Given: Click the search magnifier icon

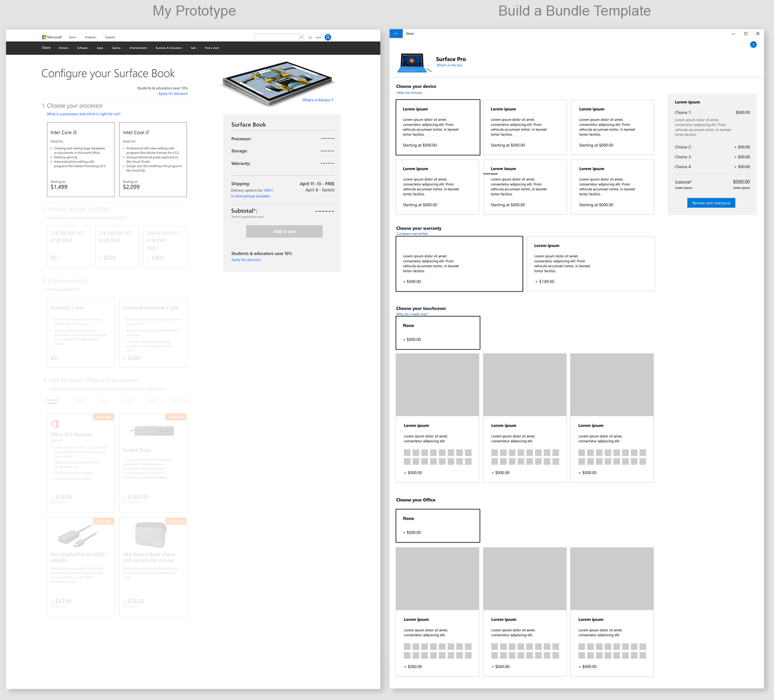Looking at the screenshot, I should click(x=301, y=37).
